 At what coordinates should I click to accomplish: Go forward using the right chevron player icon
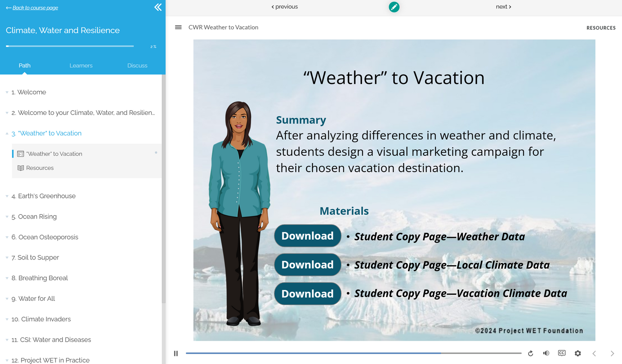click(x=612, y=353)
